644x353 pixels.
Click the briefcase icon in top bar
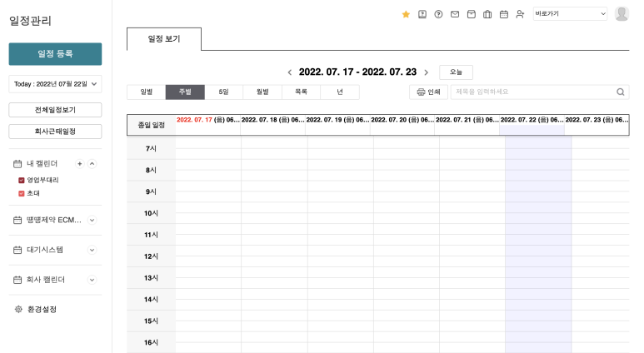487,14
